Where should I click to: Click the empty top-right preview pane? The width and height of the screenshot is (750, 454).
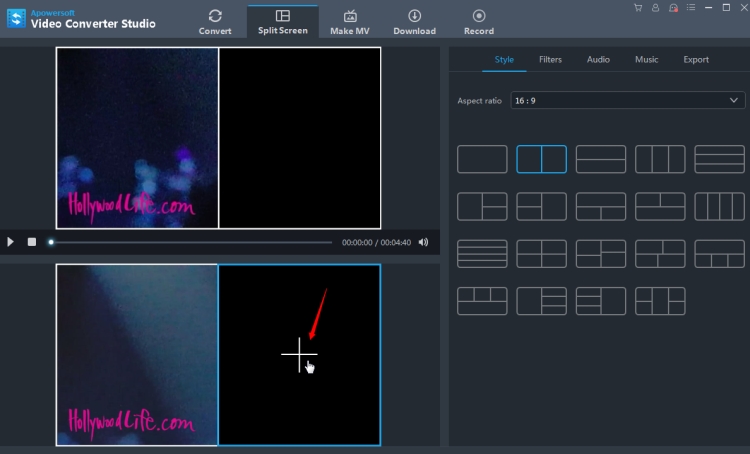pos(300,138)
